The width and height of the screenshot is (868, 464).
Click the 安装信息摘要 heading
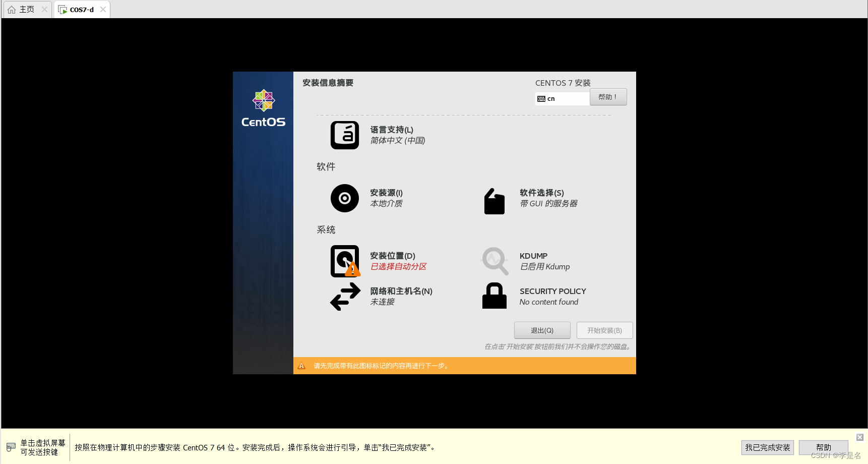tap(328, 83)
